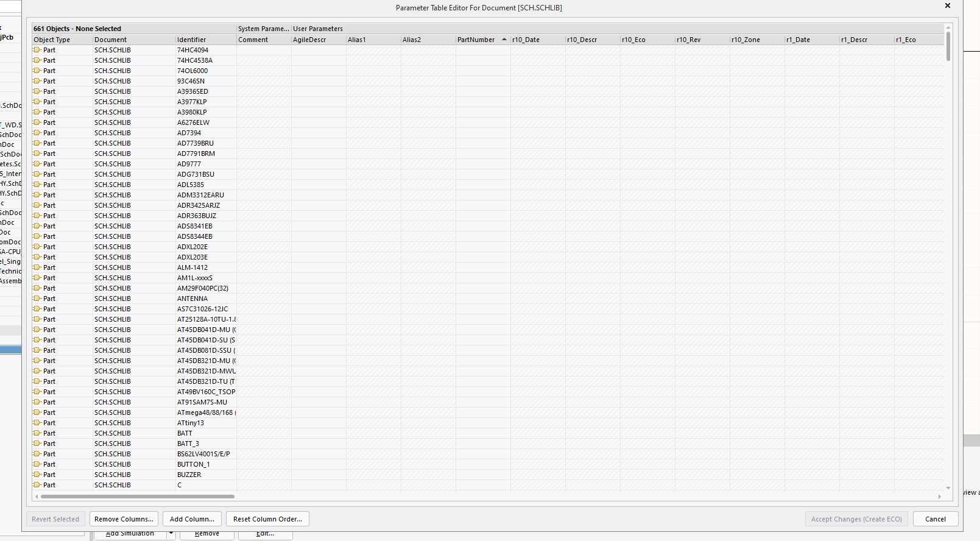Select the A3936SED identifier cell
The width and height of the screenshot is (980, 541).
tap(206, 91)
